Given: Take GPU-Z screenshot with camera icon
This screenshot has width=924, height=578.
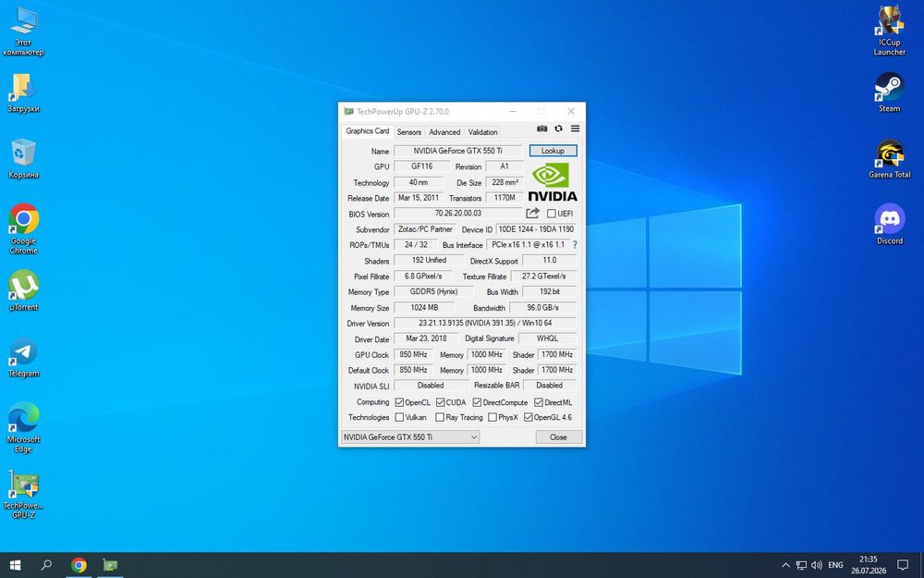Looking at the screenshot, I should (542, 129).
